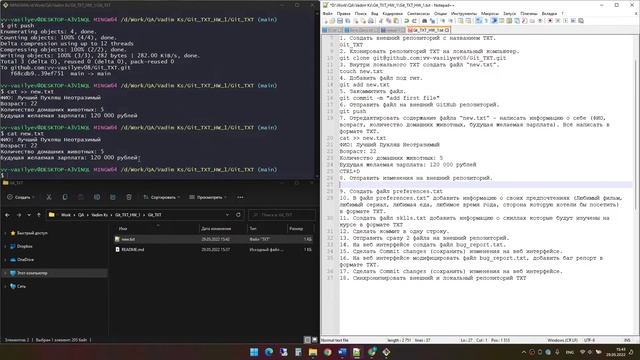
Task: Click the Record macro icon in Notepad++ toolbar
Action: (x=550, y=21)
